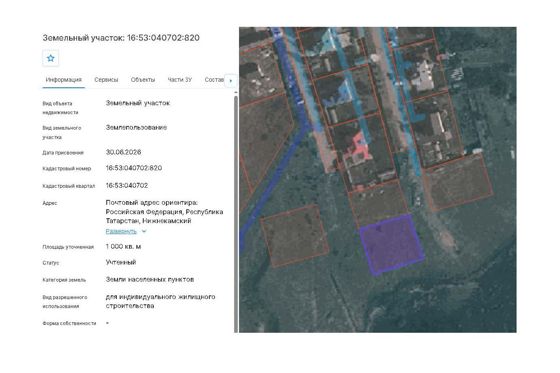This screenshot has height=373, width=560.
Task: Select the Почтовый адрес ориентира address text
Action: (x=164, y=212)
